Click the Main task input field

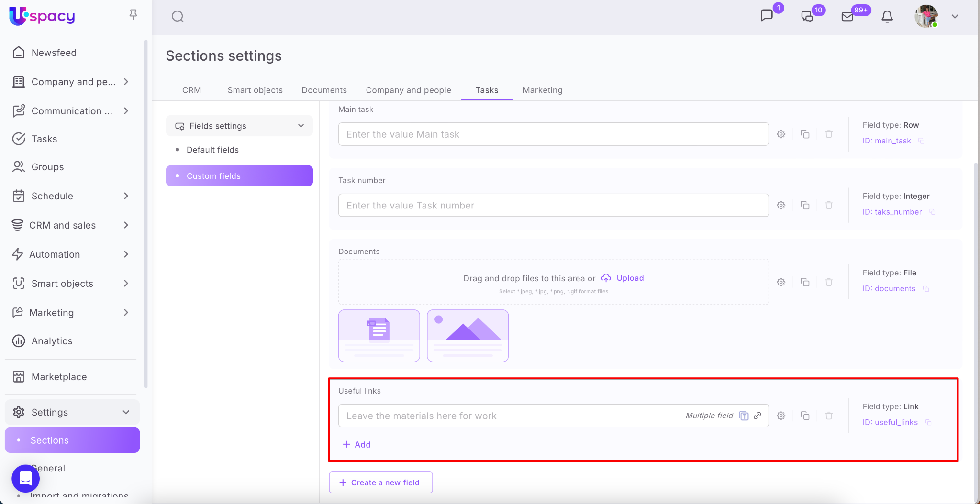553,134
